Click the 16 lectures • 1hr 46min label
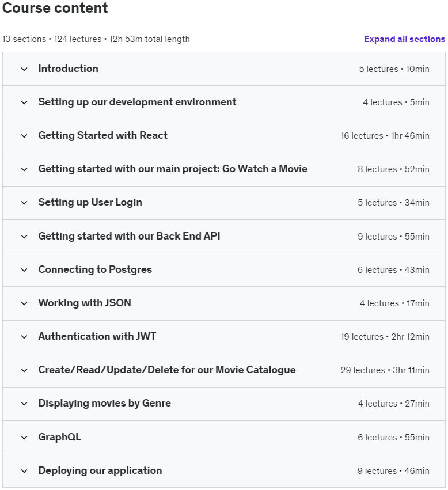Screen dimensions: 448x490 [385, 136]
